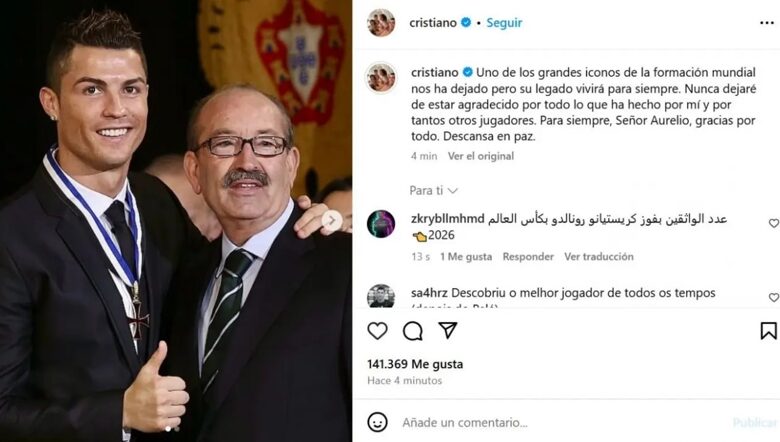
Task: Open the three-dot more options menu
Action: tap(767, 23)
